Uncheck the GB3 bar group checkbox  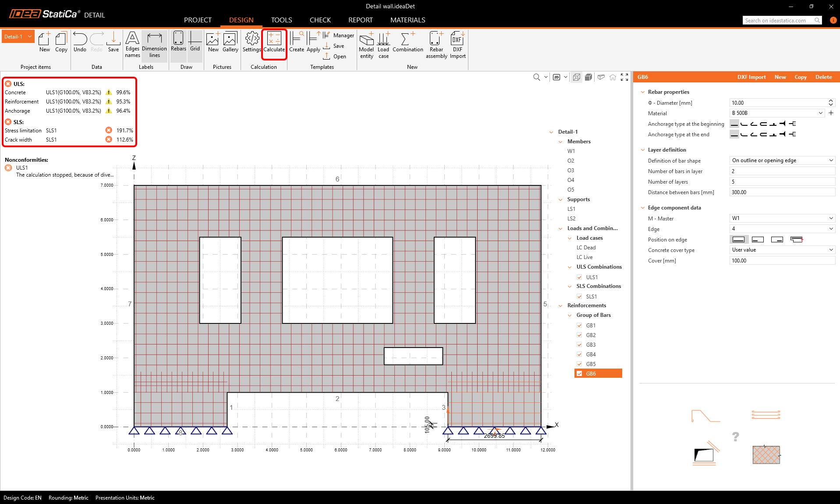tap(579, 345)
